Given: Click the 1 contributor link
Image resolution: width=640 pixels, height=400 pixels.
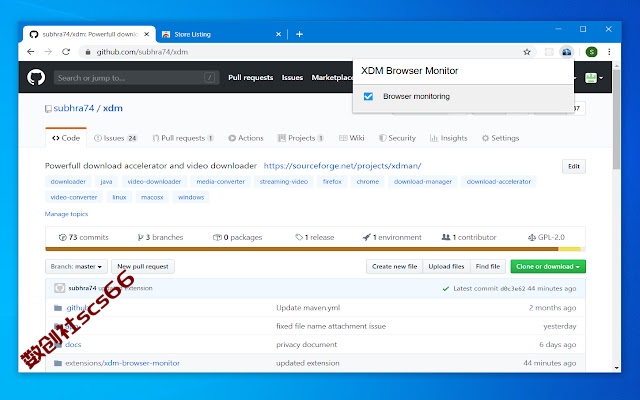Looking at the screenshot, I should [x=469, y=237].
